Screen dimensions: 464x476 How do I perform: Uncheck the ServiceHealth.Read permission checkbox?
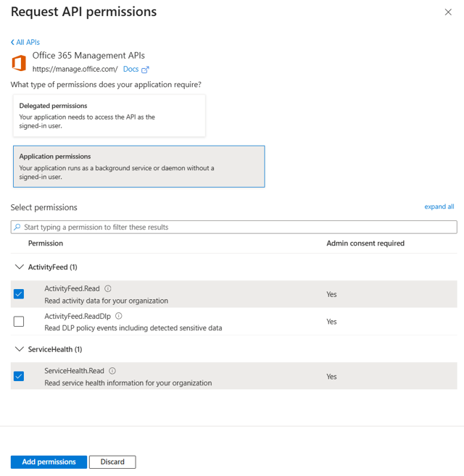pyautogui.click(x=19, y=376)
